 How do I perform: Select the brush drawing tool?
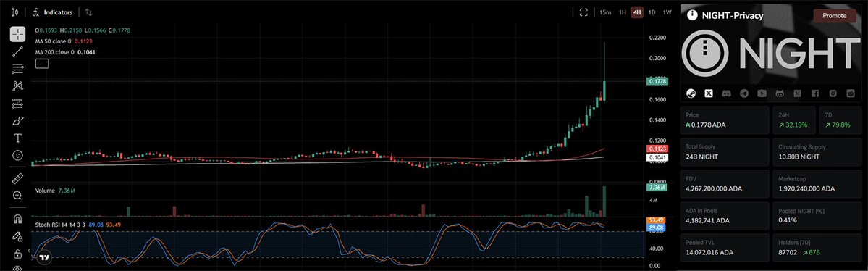17,121
